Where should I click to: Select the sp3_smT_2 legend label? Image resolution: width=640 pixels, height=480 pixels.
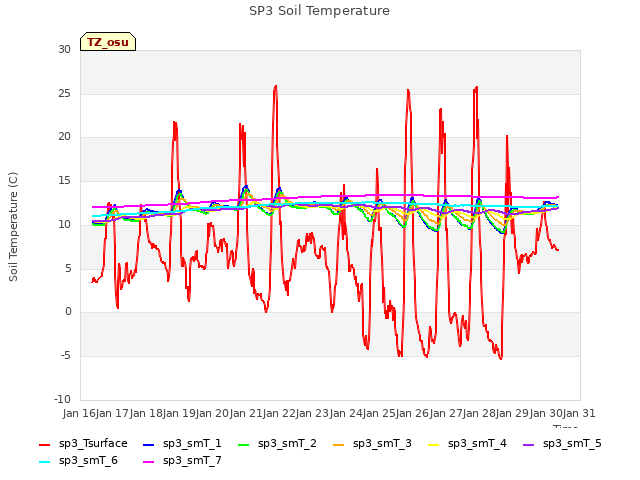(x=287, y=444)
